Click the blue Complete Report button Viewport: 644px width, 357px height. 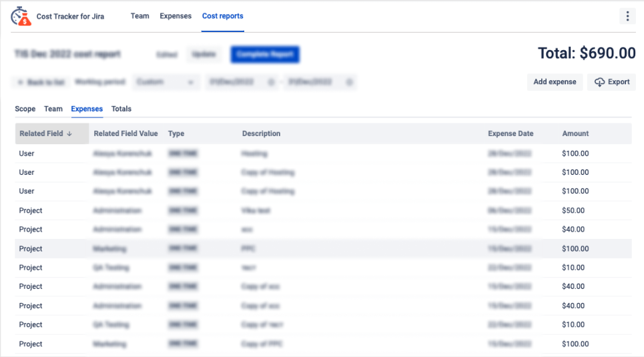(265, 54)
